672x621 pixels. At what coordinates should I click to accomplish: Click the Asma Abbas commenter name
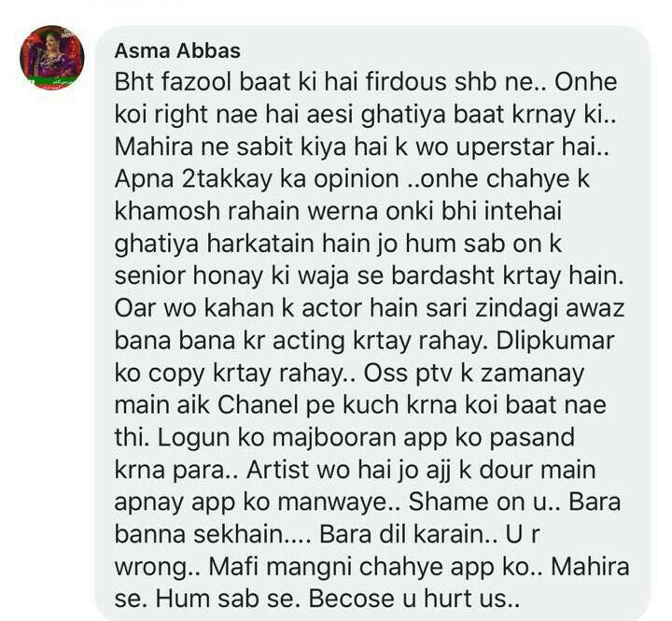[177, 51]
